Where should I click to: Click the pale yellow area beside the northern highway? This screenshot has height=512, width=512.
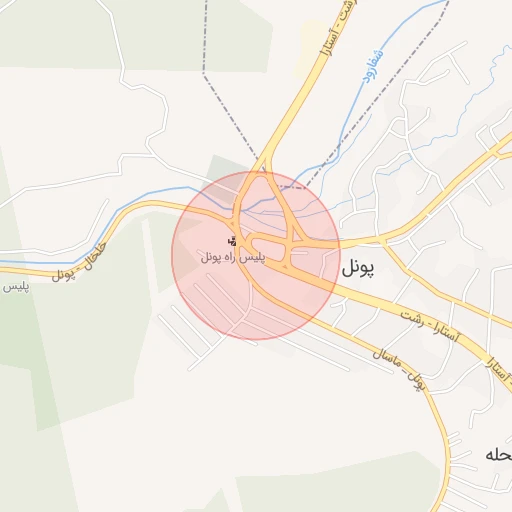(x=308, y=48)
